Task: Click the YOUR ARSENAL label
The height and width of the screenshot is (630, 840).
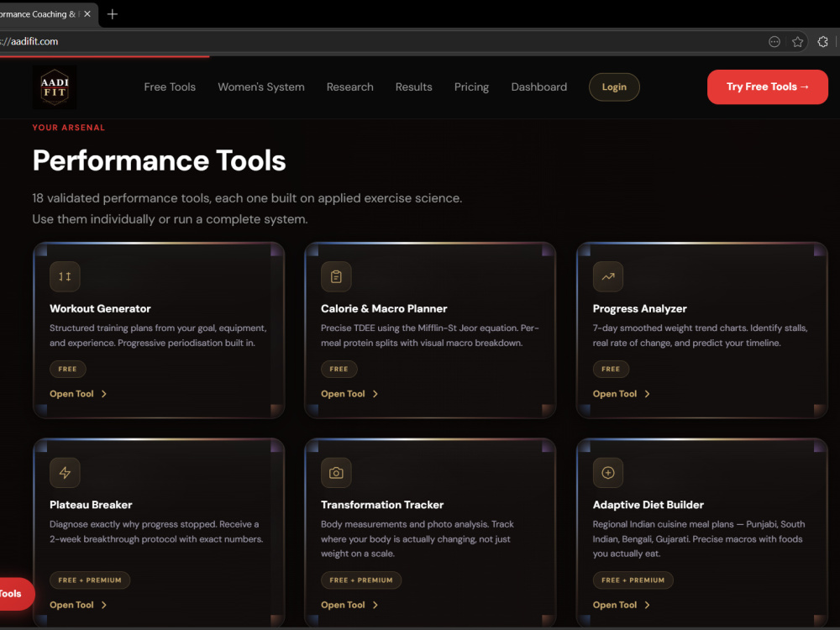Action: 69,128
